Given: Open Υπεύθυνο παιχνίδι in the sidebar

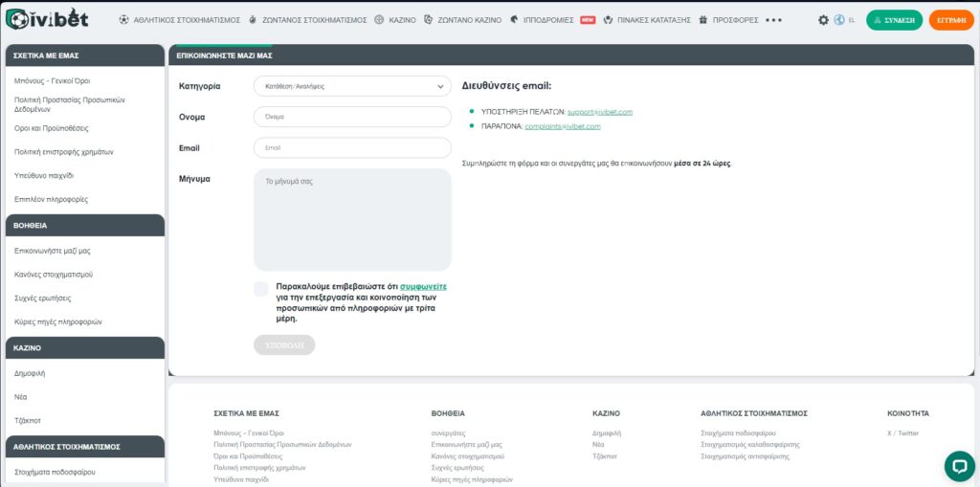Looking at the screenshot, I should (44, 176).
